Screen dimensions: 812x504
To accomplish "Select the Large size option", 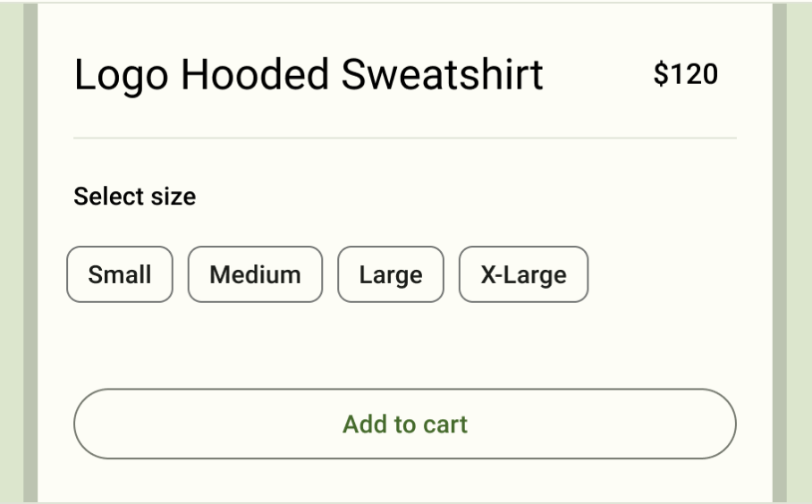I will tap(391, 274).
